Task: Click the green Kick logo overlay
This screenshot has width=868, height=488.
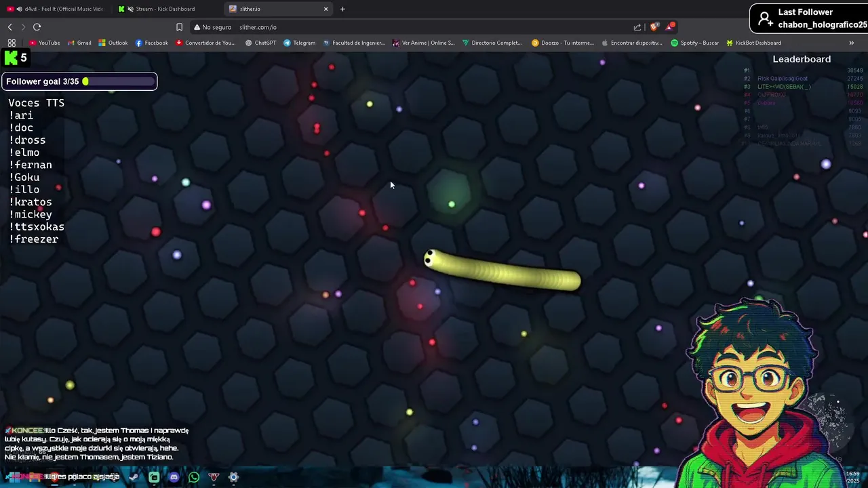Action: [x=11, y=58]
